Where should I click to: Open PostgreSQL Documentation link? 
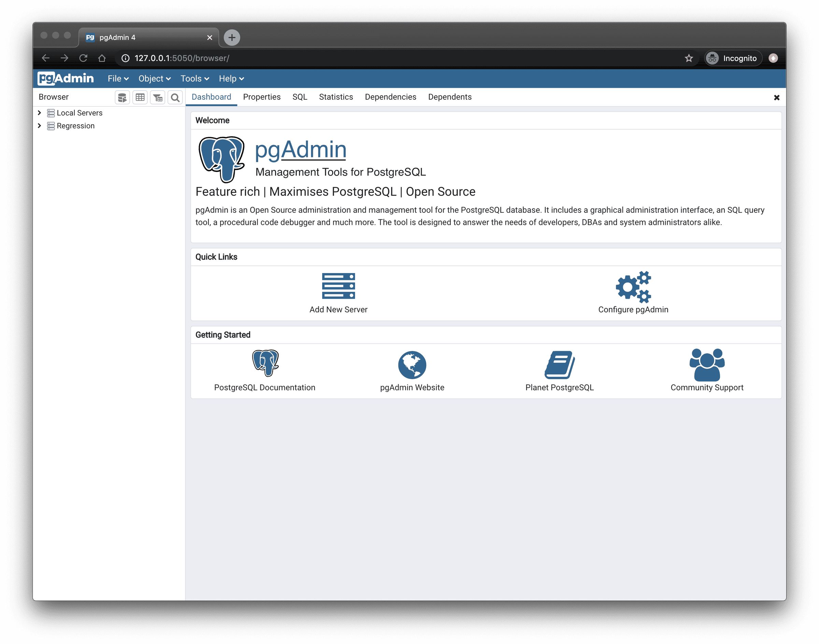tap(264, 369)
